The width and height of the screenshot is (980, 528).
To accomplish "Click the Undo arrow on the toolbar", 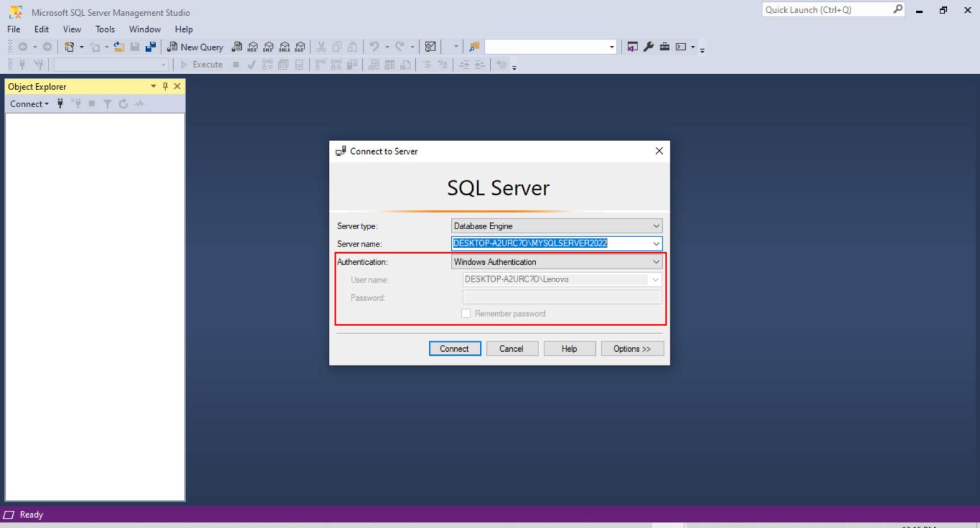I will click(373, 46).
